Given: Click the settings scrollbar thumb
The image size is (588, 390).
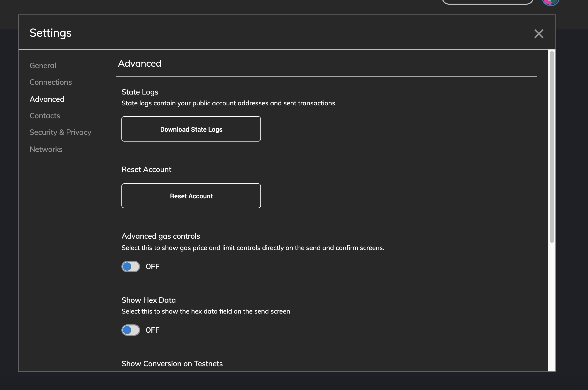Looking at the screenshot, I should coord(552,147).
